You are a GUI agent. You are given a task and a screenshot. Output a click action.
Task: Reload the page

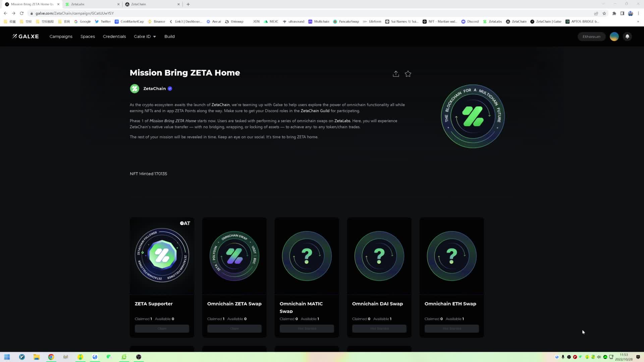[22, 13]
